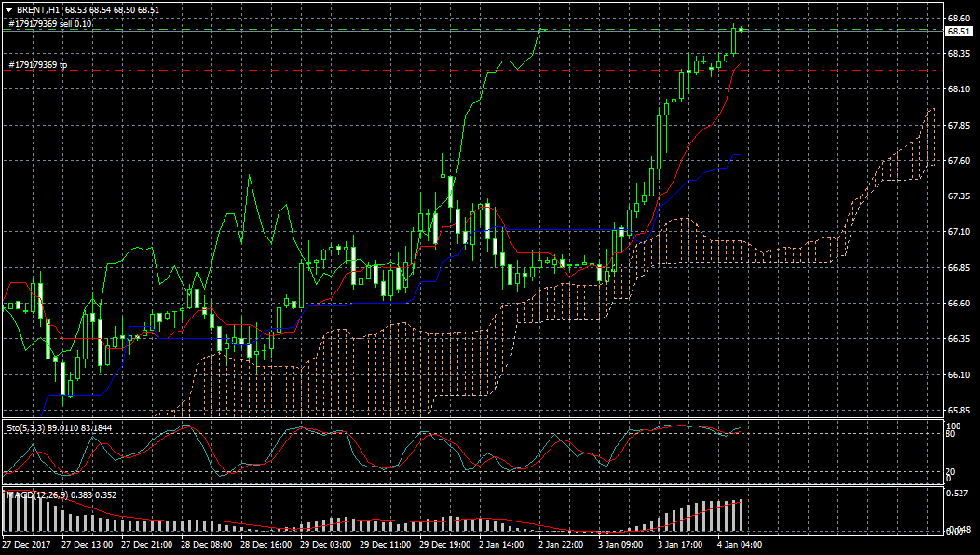Click the '28 Dec 08:00' time axis label
Screen dimensions: 980x555
[x=207, y=545]
